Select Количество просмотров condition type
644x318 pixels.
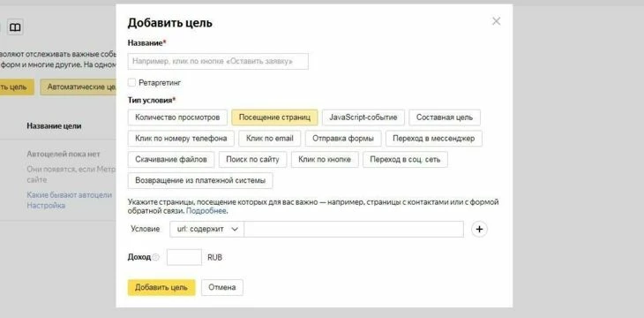tap(177, 117)
